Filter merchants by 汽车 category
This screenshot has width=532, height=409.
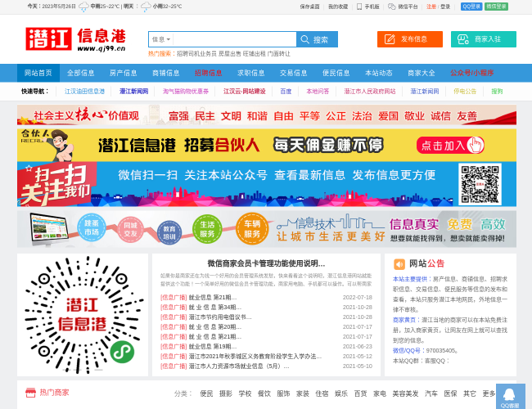point(431,393)
